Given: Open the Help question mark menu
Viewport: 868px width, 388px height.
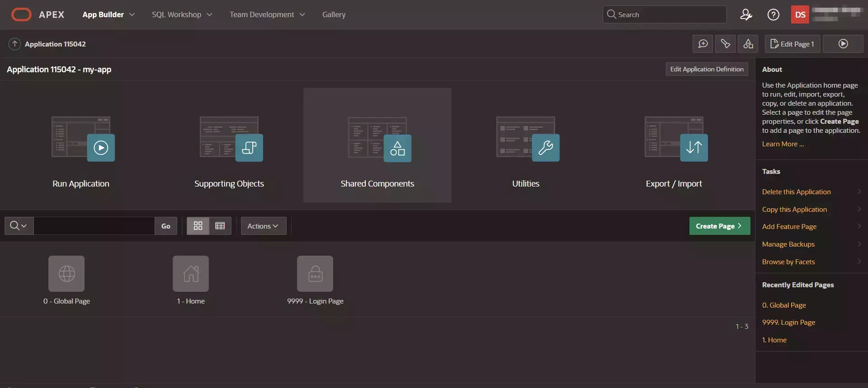Looking at the screenshot, I should (x=773, y=15).
